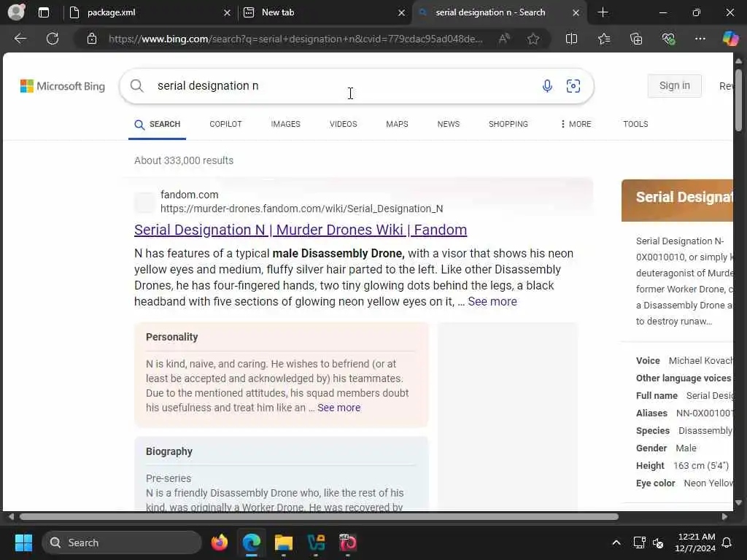Open the camera app icon on taskbar
Image resolution: width=747 pixels, height=560 pixels.
tap(348, 542)
